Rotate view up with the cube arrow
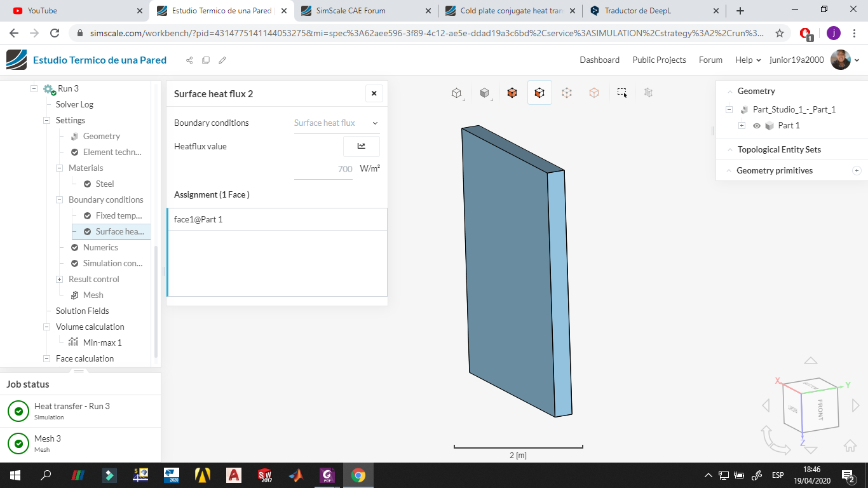This screenshot has width=868, height=488. [810, 361]
